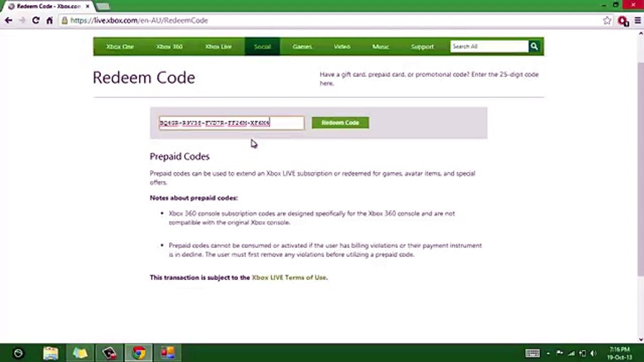Screen dimensions: 644x362
Task: Click the padlock icon in address bar
Action: click(x=64, y=21)
